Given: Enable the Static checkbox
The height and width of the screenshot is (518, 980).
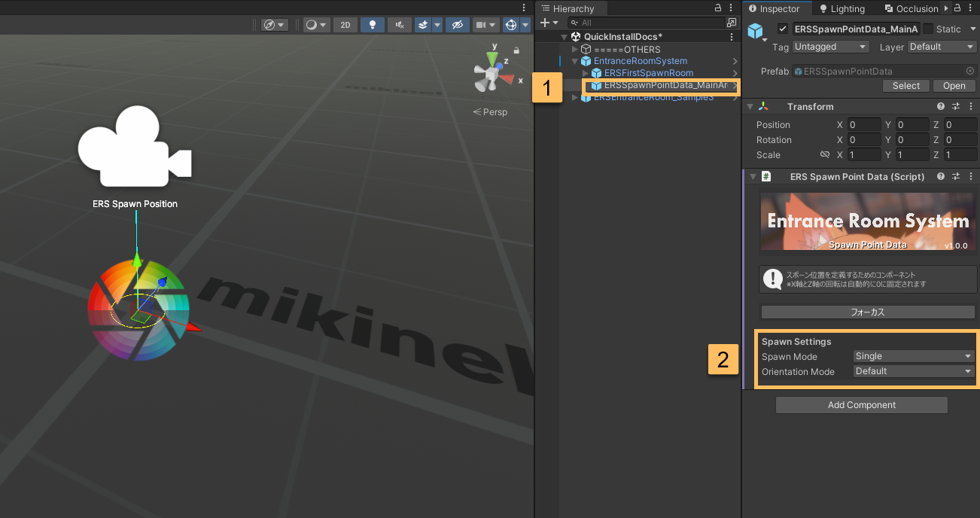Looking at the screenshot, I should coord(928,29).
